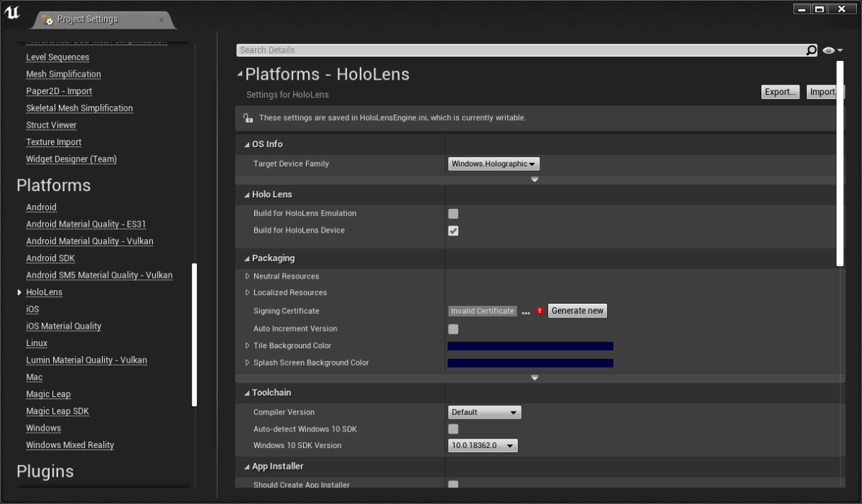The height and width of the screenshot is (504, 862).
Task: Open Struct Viewer settings
Action: click(x=51, y=126)
